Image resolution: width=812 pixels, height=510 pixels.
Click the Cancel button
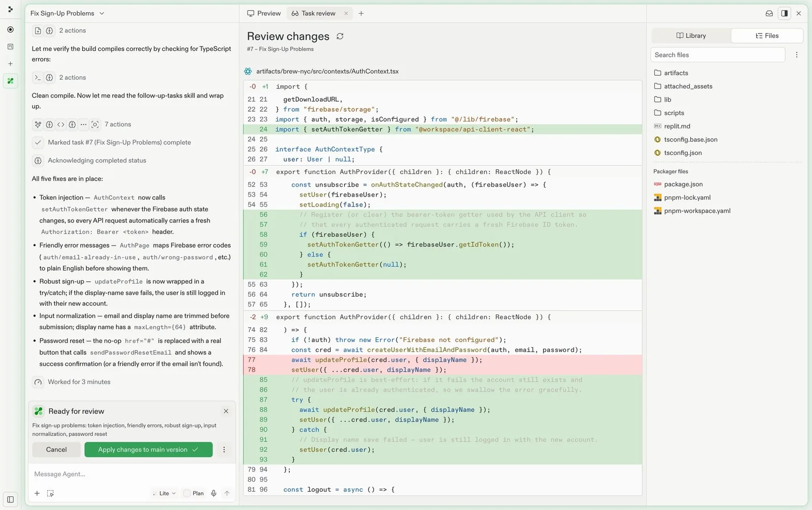coord(56,450)
